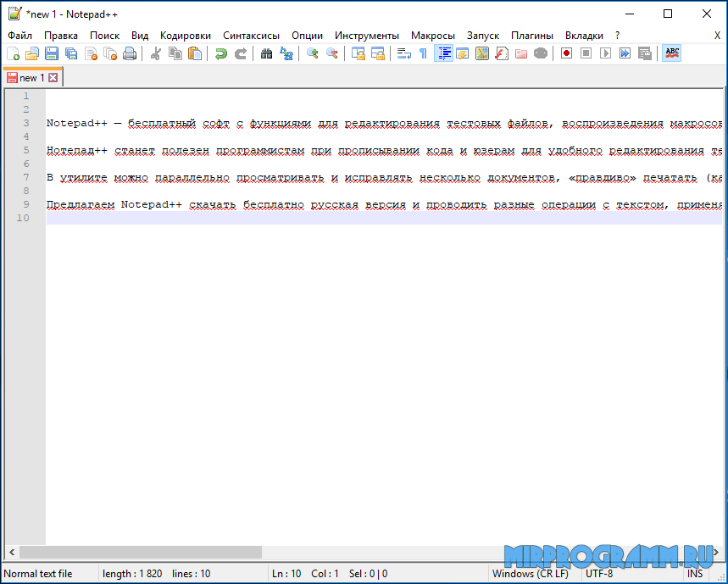Viewport: 728px width, 584px height.
Task: Zoom out using magnifier minus icon
Action: coord(332,54)
